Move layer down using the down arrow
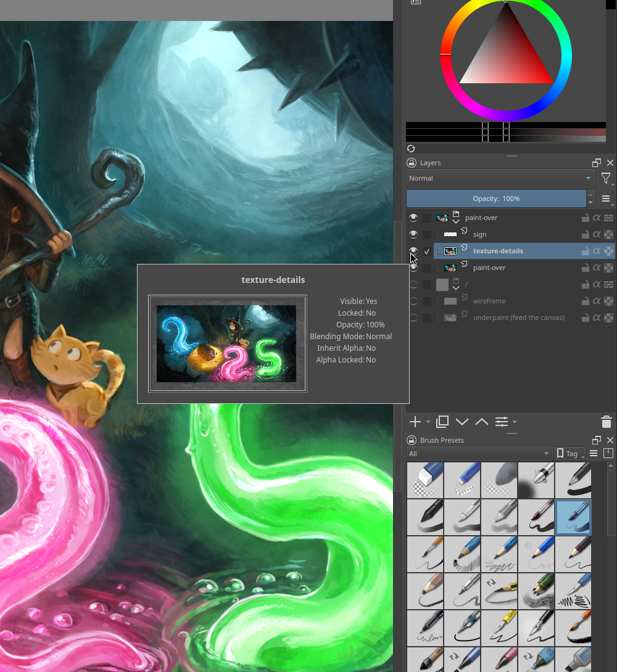This screenshot has width=617, height=672. click(462, 422)
